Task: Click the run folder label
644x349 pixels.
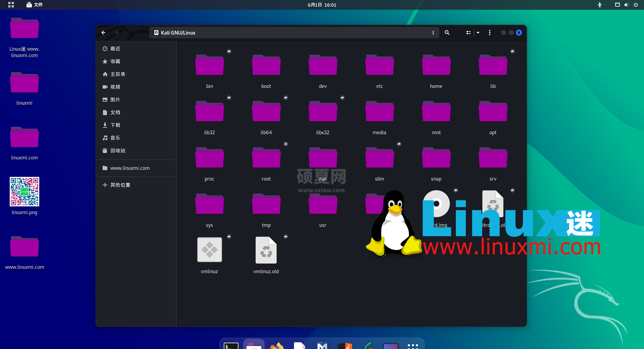Action: pos(323,179)
